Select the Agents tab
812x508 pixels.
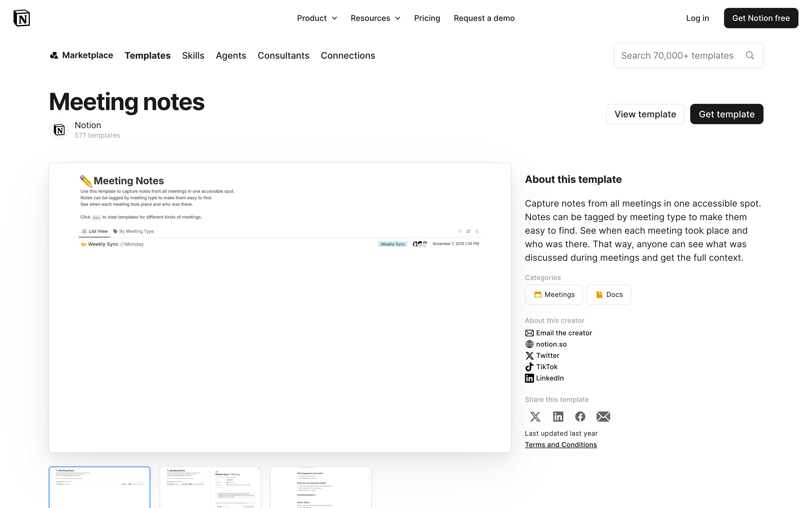(231, 55)
